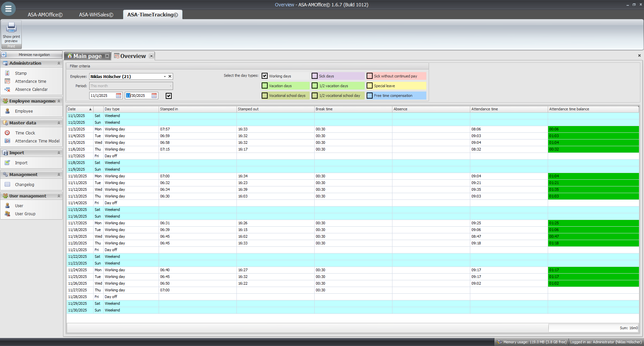Open the round hamburger application menu
This screenshot has height=346, width=644.
(x=8, y=9)
